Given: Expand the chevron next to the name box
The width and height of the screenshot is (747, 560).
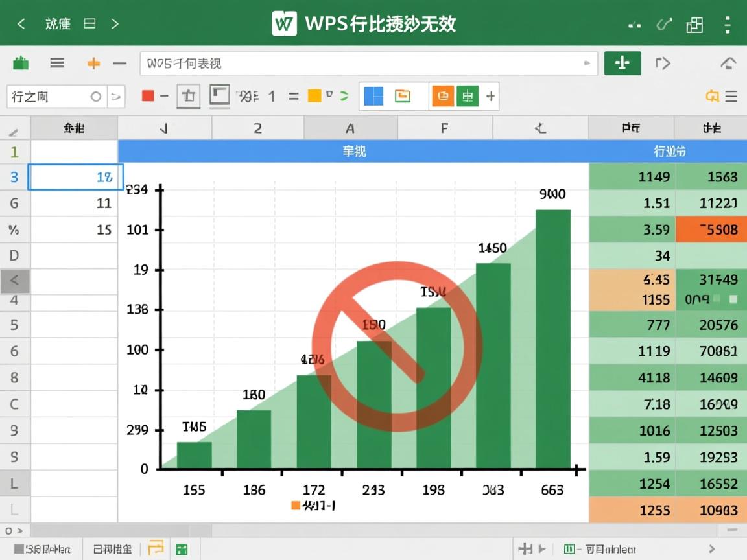Looking at the screenshot, I should [x=115, y=96].
